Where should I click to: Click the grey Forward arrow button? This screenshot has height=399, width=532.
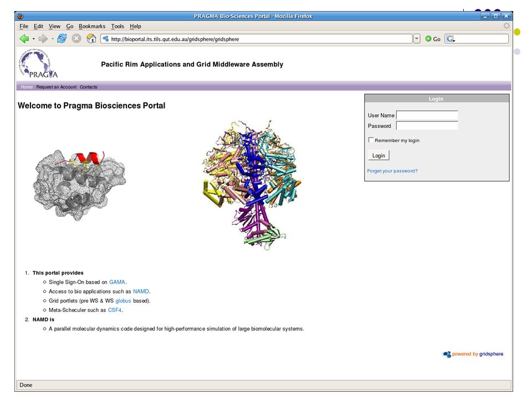[43, 39]
